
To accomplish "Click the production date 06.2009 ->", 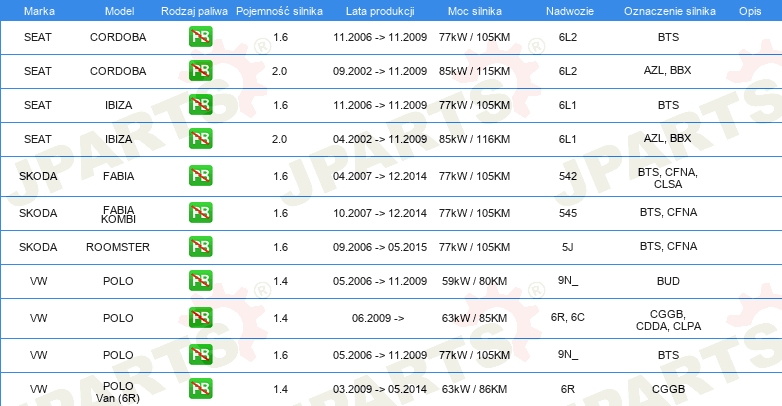I will [x=378, y=318].
